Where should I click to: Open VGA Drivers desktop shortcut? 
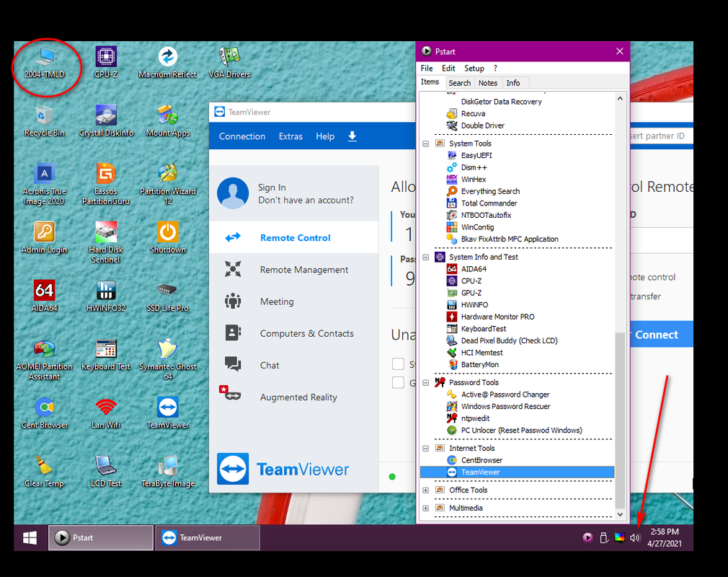(x=229, y=63)
